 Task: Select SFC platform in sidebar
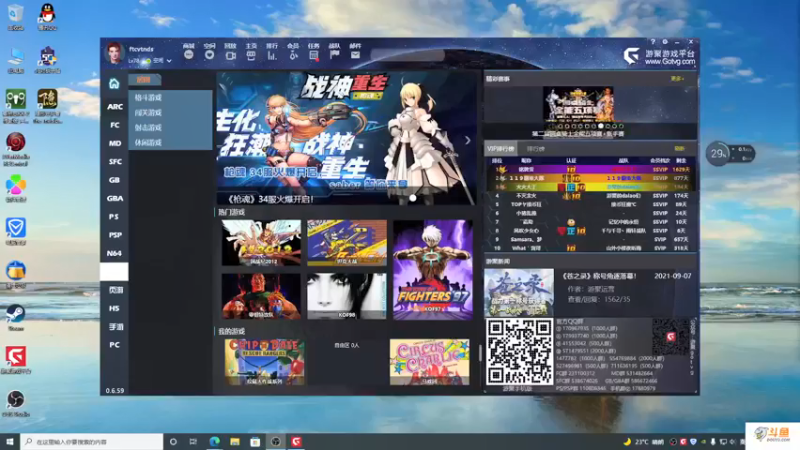pos(115,162)
